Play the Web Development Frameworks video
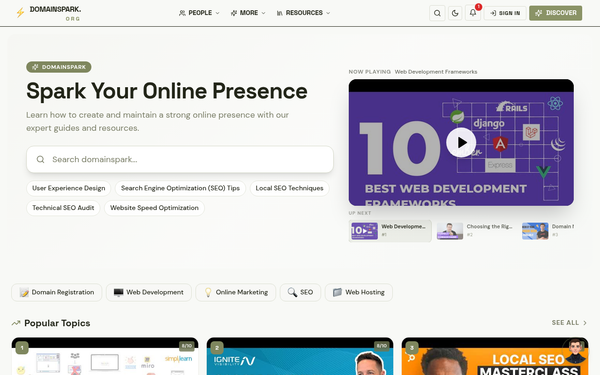Screen dimensions: 600x375 pyautogui.click(x=461, y=142)
